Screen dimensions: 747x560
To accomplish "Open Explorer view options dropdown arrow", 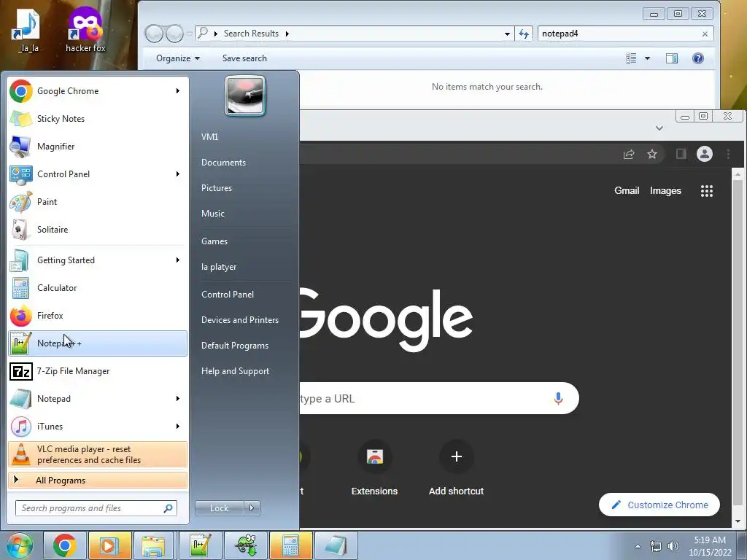I will pos(648,58).
